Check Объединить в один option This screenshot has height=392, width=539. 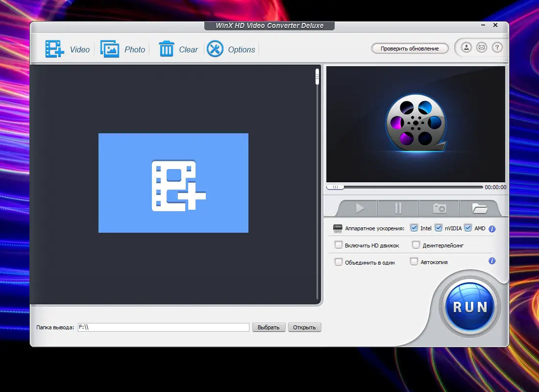click(x=338, y=262)
